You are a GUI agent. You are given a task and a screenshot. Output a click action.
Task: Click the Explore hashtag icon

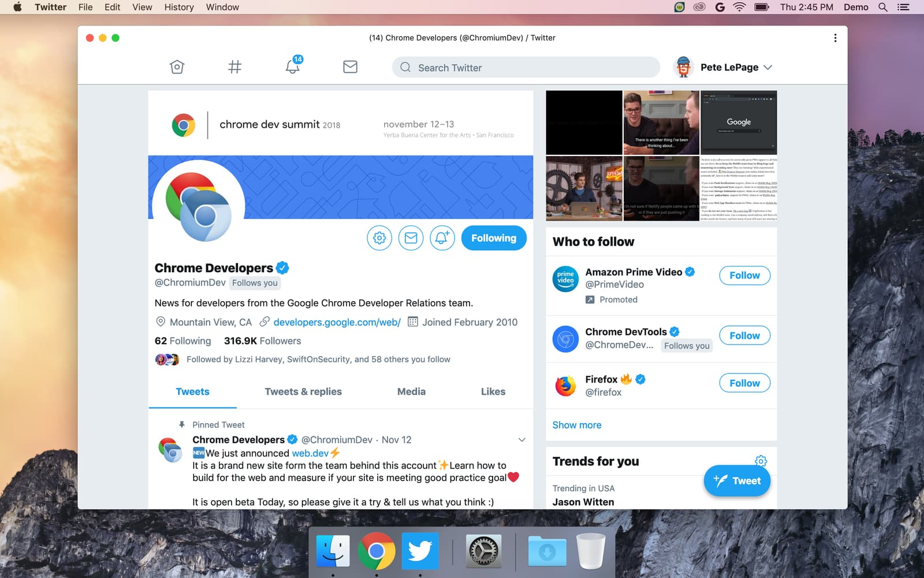tap(234, 66)
